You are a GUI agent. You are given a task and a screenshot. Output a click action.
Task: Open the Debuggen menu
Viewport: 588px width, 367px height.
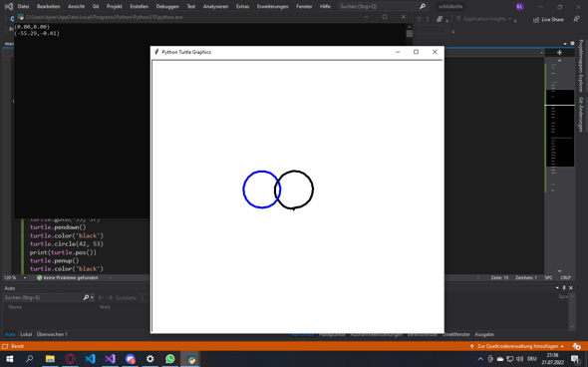pyautogui.click(x=167, y=6)
